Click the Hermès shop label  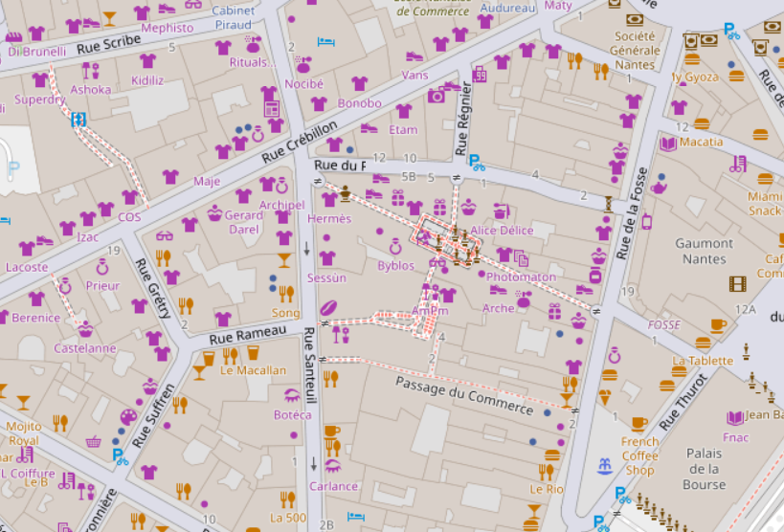click(329, 218)
